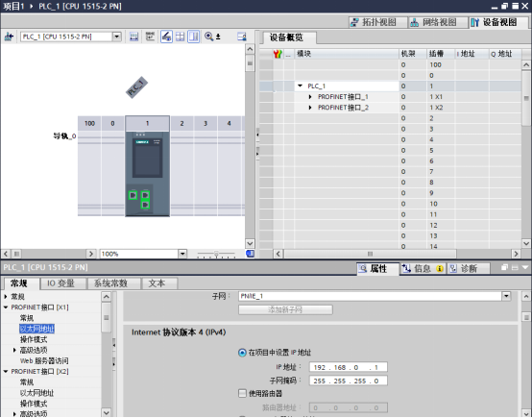This screenshot has height=418, width=532.
Task: Select 以太网地址 under PROFINET接口 [X2]
Action: (36, 393)
